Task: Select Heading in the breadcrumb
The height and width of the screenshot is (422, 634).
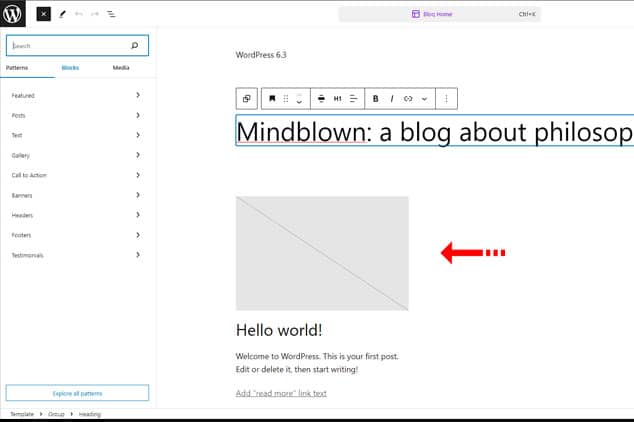Action: click(x=90, y=414)
